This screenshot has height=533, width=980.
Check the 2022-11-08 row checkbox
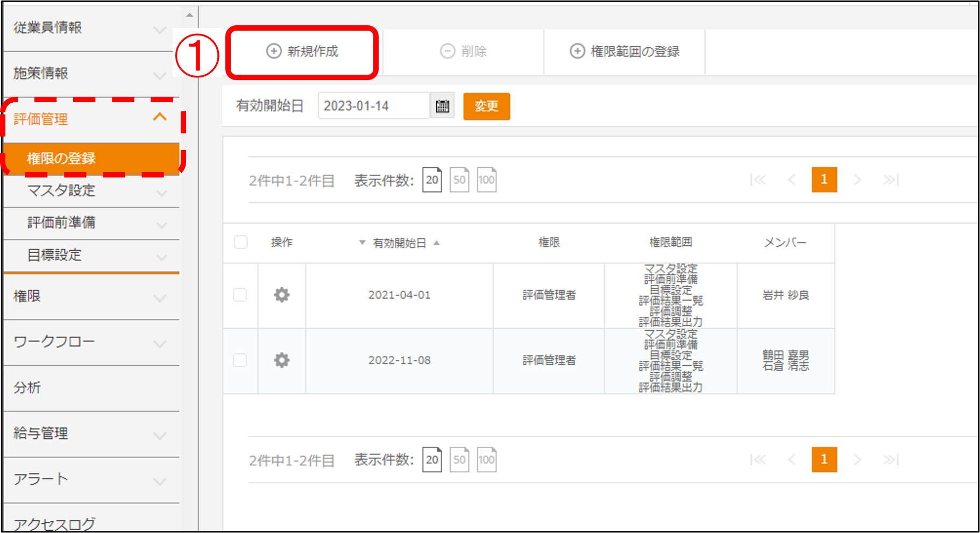(x=240, y=360)
